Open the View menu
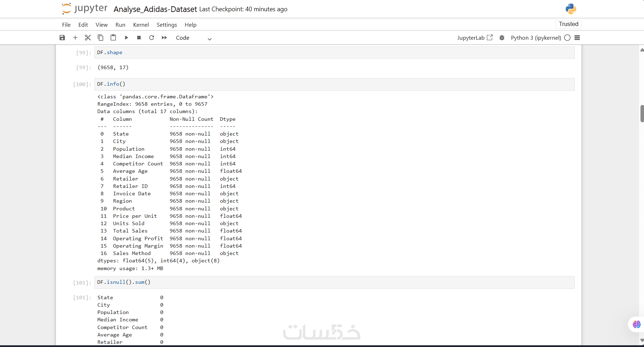 (102, 25)
